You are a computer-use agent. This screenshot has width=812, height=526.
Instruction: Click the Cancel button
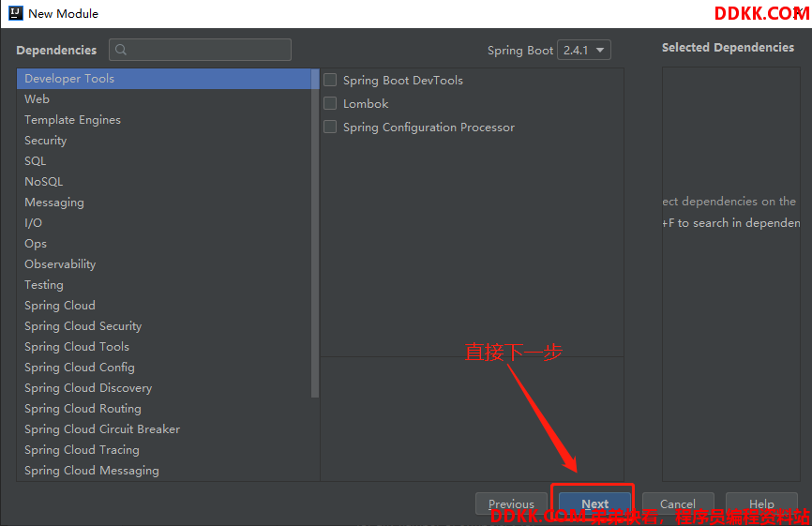678,503
